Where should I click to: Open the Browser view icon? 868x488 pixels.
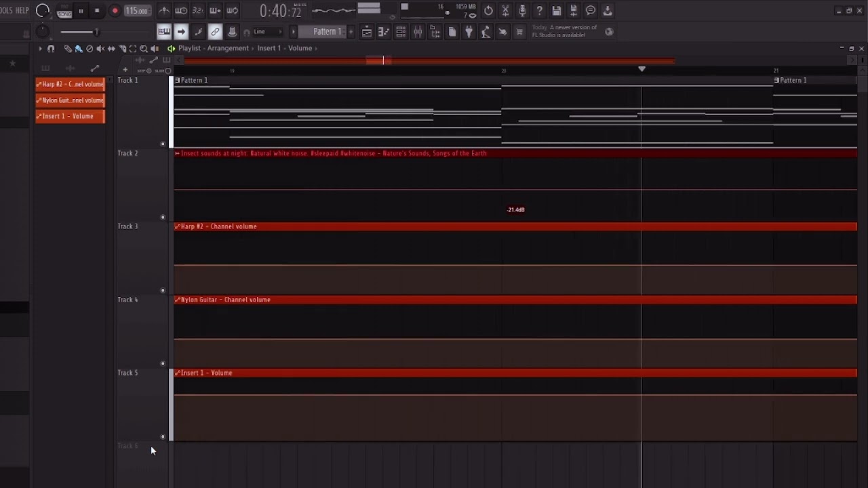coord(435,31)
